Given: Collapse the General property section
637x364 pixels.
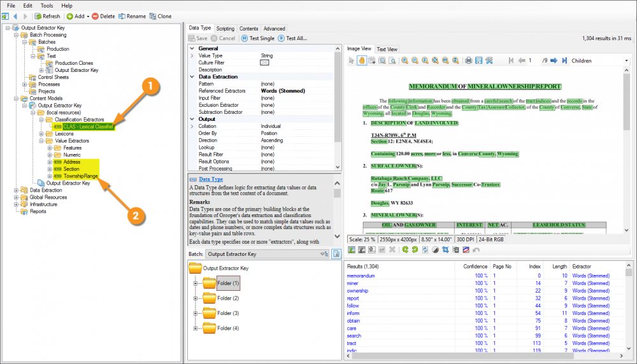Looking at the screenshot, I should [192, 48].
